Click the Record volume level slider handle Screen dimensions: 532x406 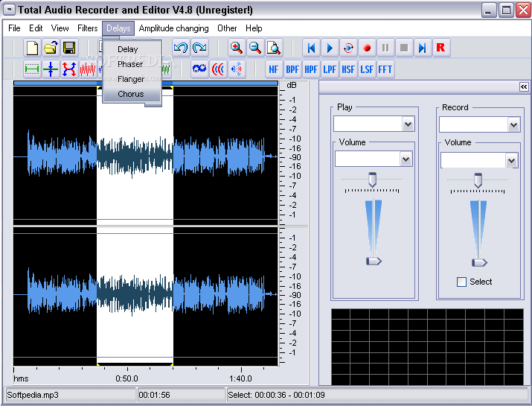tap(479, 262)
